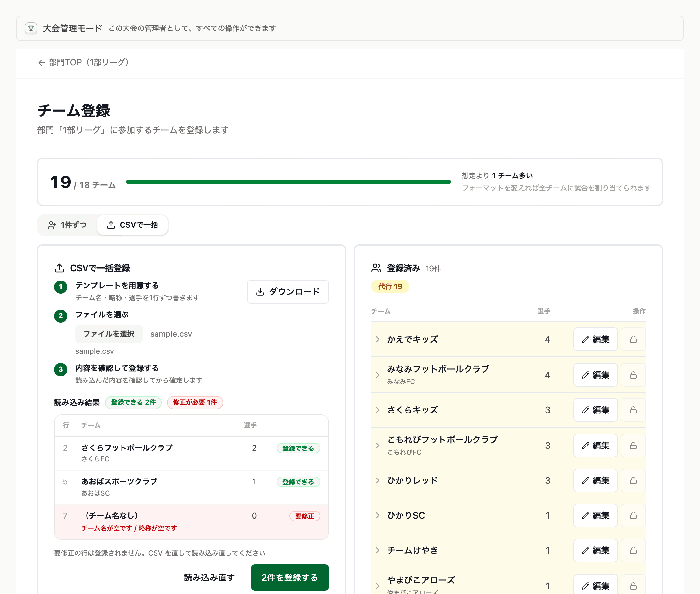Click the lock icon for こもれびフットボールクラブ
This screenshot has height=594, width=700.
(x=633, y=445)
